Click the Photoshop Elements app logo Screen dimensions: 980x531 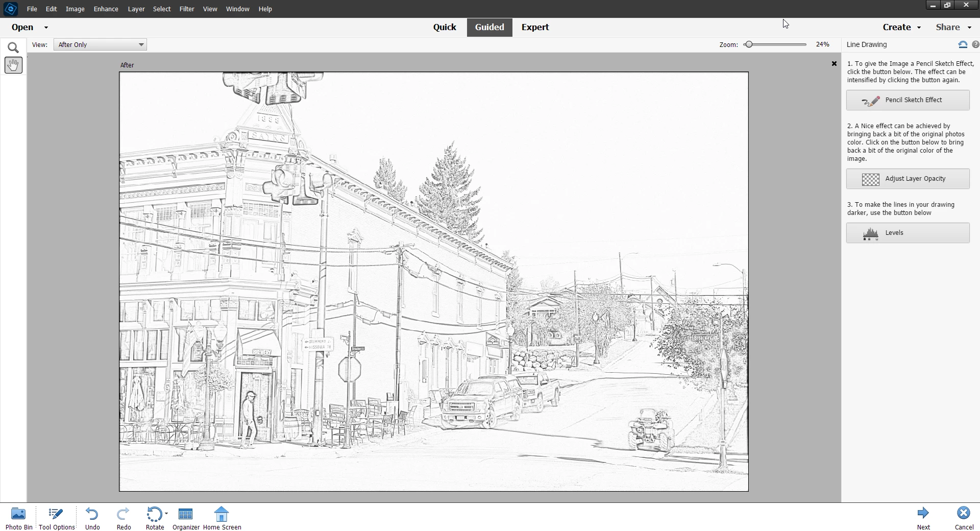(x=10, y=9)
